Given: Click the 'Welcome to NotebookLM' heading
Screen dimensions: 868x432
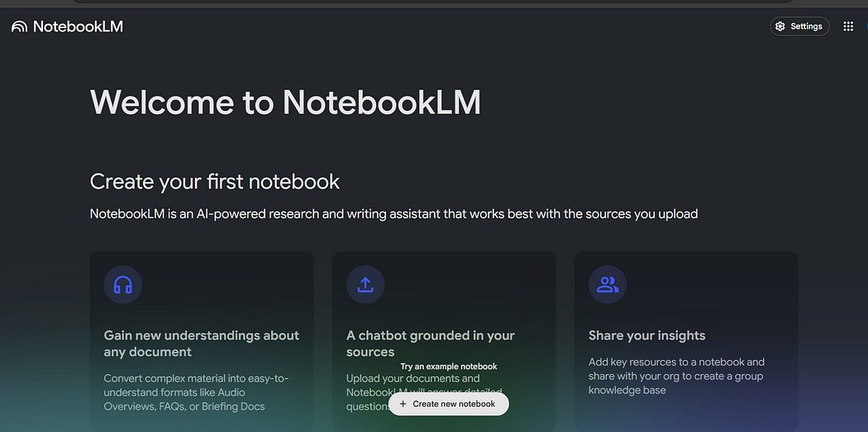Looking at the screenshot, I should (285, 103).
